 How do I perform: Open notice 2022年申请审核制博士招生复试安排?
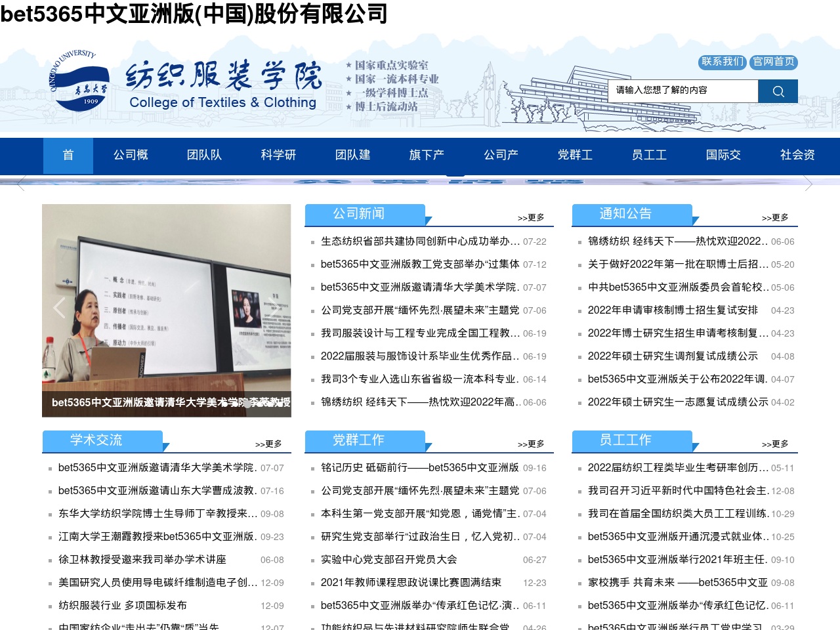pos(673,310)
